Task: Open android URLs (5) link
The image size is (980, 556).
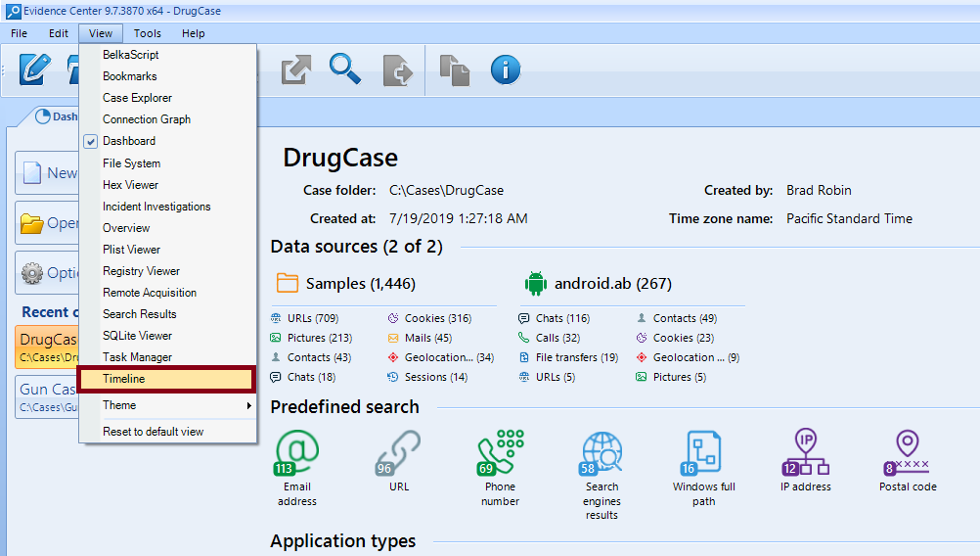Action: (x=555, y=377)
